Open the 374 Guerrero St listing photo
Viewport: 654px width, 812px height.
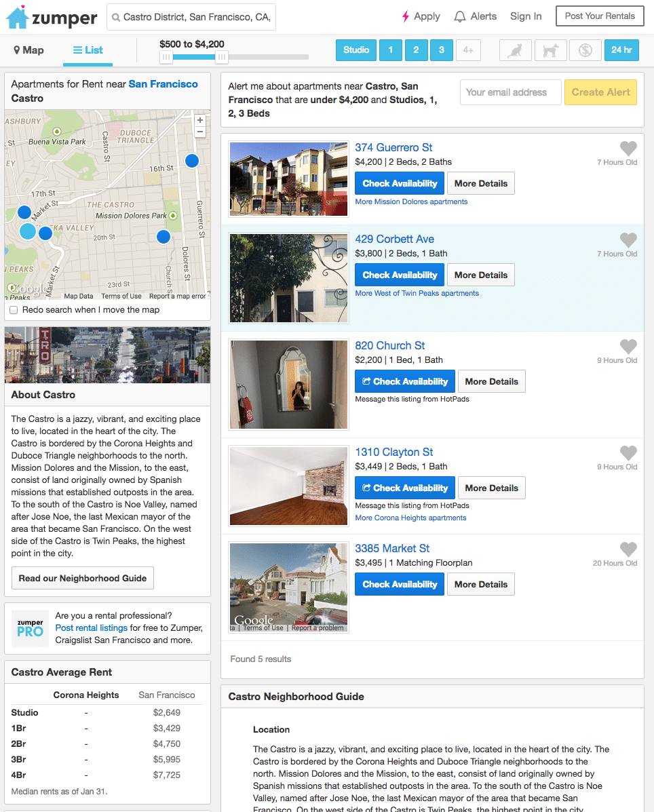click(288, 179)
